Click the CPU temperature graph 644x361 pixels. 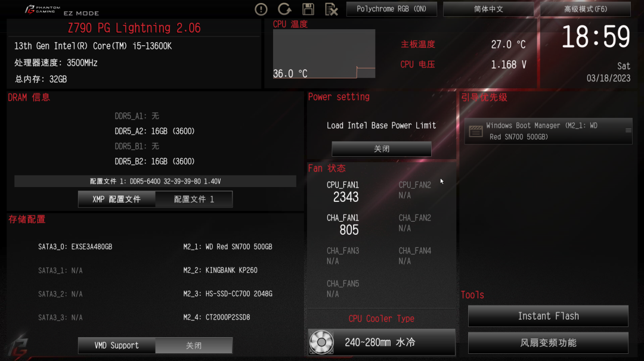(324, 54)
